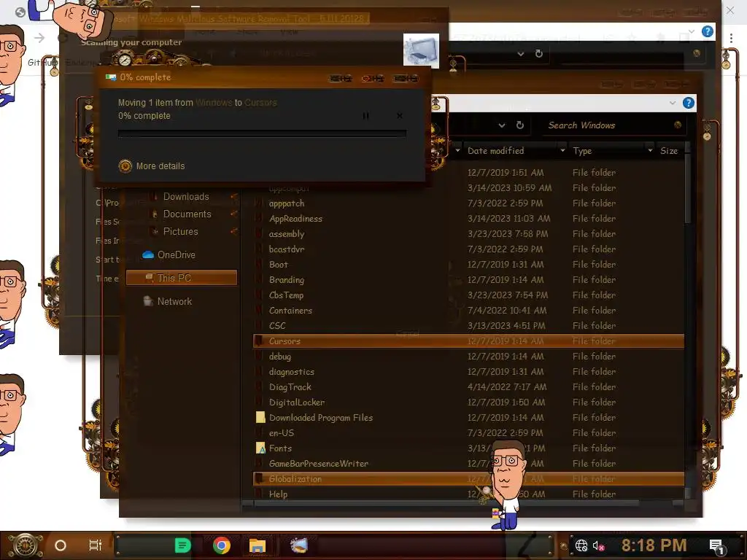
Task: Open Task View in taskbar
Action: point(96,545)
